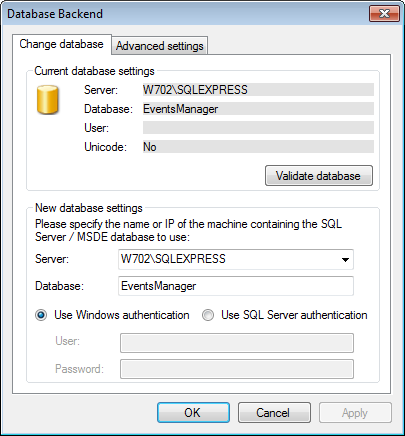
Task: Select the Change database tab
Action: tap(62, 44)
